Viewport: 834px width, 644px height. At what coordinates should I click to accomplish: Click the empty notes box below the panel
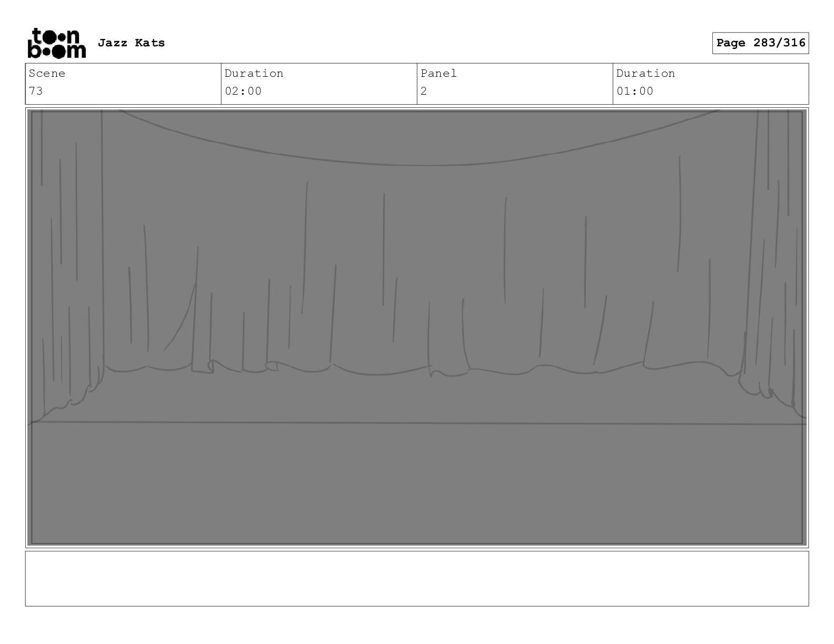417,578
